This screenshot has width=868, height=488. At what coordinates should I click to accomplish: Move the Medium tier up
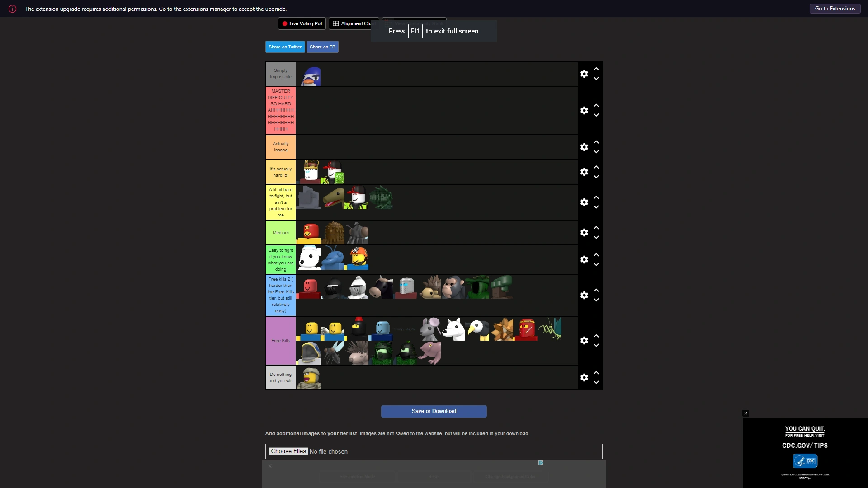coord(596,228)
